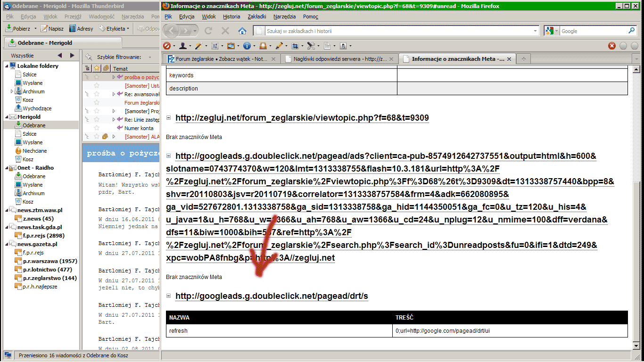Open the googleads pagead/drt/s link
Image resolution: width=644 pixels, height=362 pixels.
pos(272,296)
